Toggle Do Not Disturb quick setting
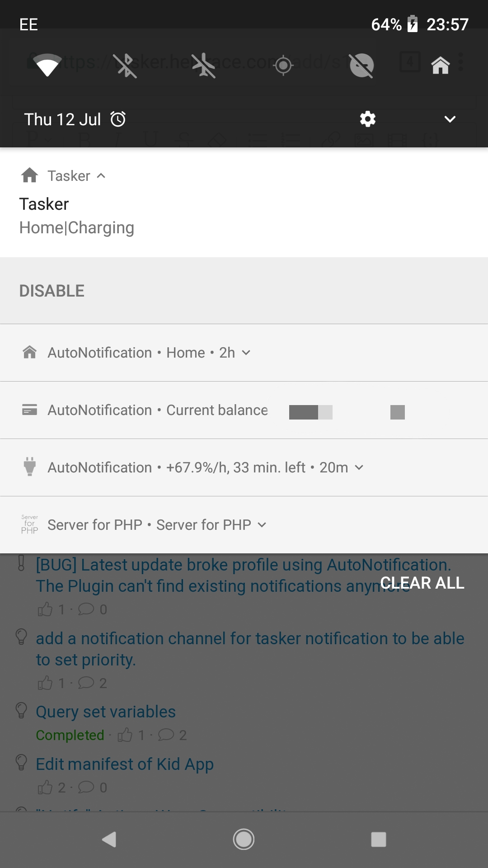Image resolution: width=488 pixels, height=868 pixels. [362, 66]
